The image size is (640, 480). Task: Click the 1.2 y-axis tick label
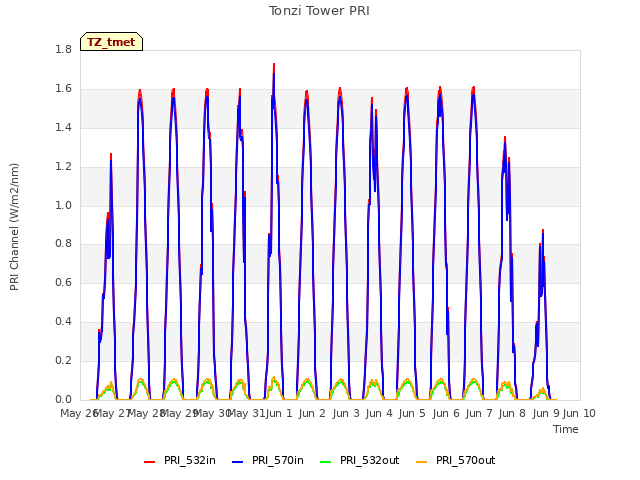pos(63,167)
